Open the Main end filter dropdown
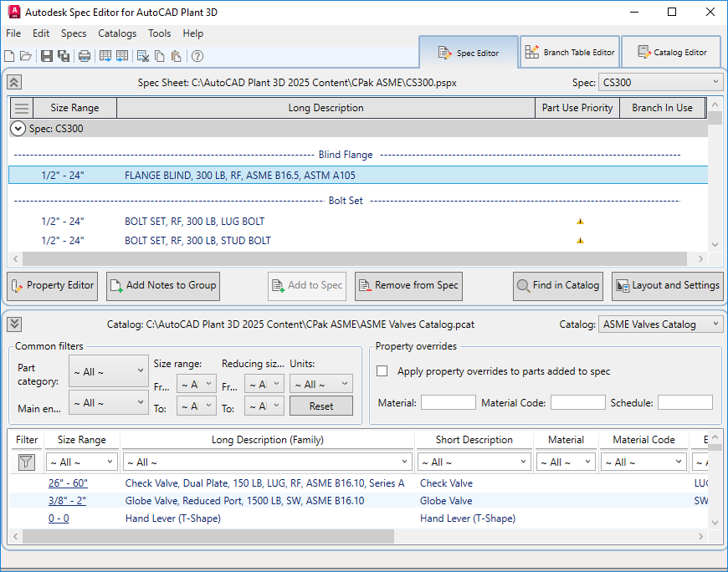728x572 pixels. [x=109, y=403]
